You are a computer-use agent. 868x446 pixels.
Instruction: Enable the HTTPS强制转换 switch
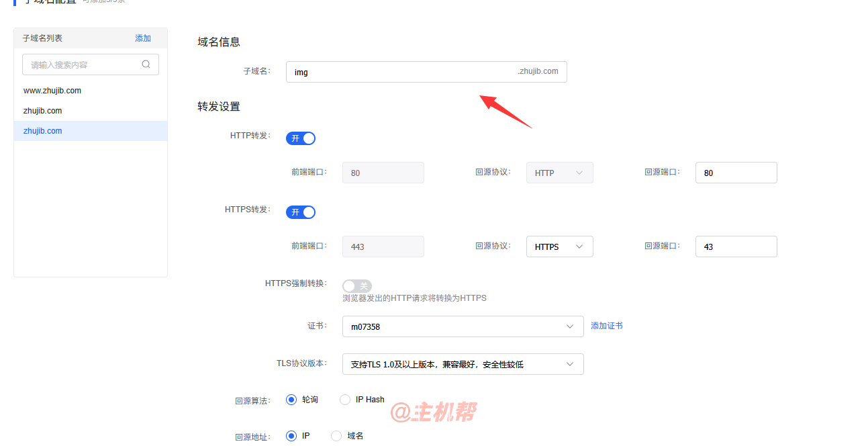click(357, 286)
